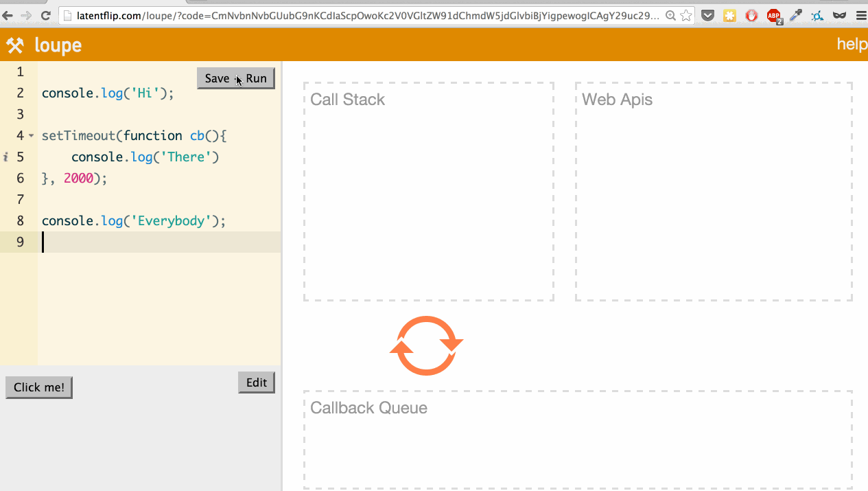Save page with the Pocket icon
This screenshot has width=868, height=491.
pyautogui.click(x=707, y=15)
